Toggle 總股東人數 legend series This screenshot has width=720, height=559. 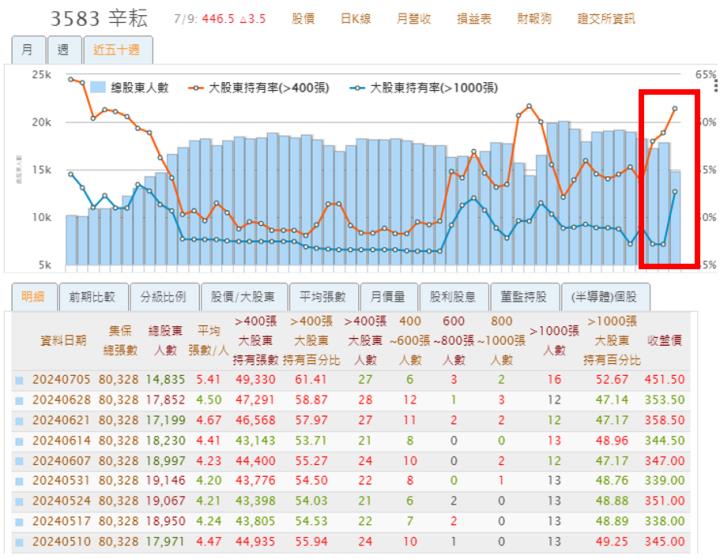point(130,88)
